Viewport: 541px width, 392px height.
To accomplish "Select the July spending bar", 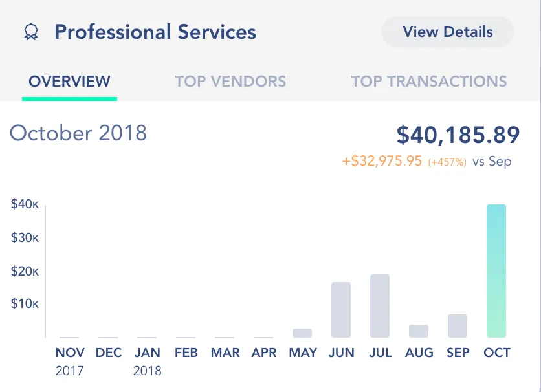I will coord(380,306).
